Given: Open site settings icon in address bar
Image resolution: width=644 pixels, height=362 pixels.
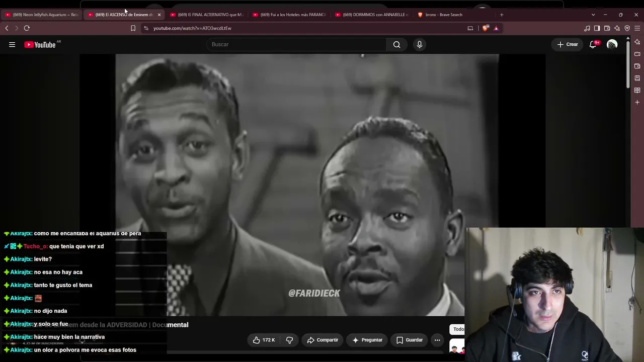Looking at the screenshot, I should tap(146, 28).
